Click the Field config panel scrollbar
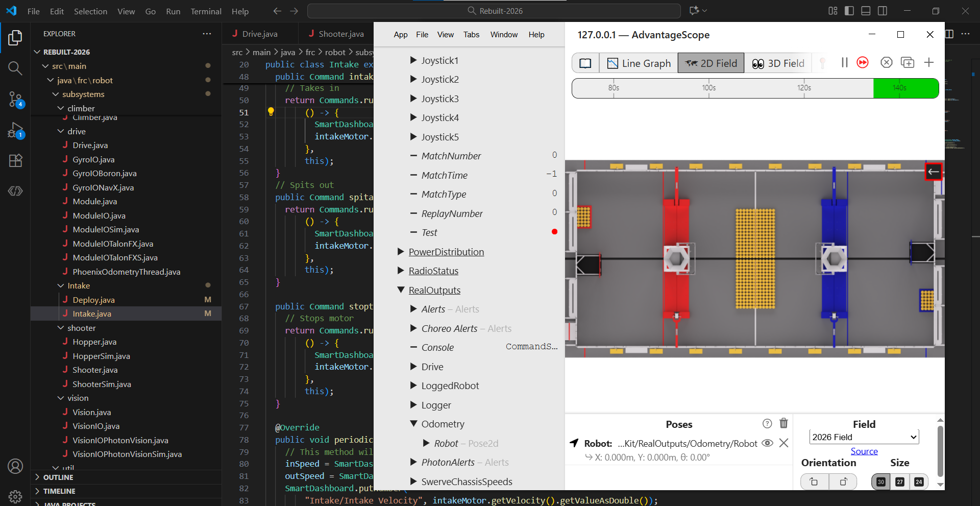Viewport: 980px width, 506px height. (x=940, y=452)
